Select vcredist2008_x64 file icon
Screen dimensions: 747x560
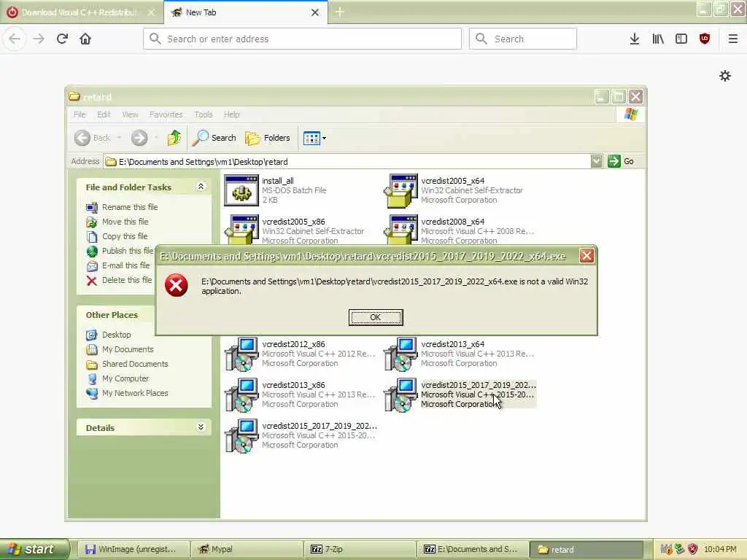[x=400, y=230]
